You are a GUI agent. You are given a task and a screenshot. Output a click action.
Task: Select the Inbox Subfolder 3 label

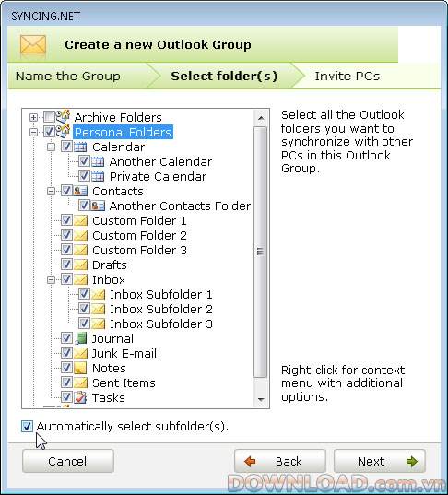(161, 324)
